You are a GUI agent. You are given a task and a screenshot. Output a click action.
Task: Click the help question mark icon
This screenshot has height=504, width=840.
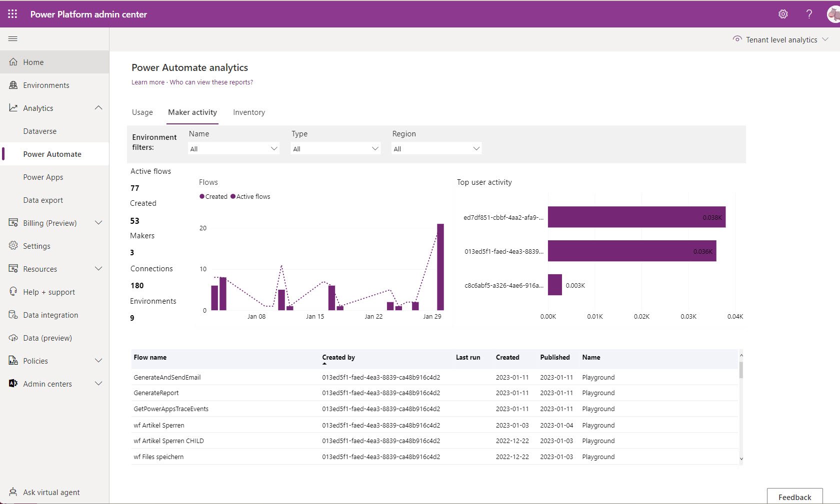point(809,14)
